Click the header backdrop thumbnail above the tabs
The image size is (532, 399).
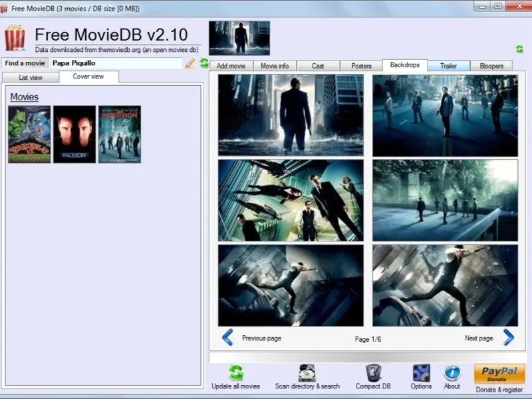(239, 38)
